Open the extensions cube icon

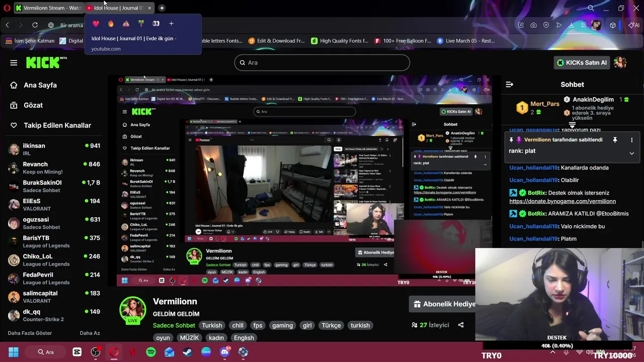click(x=612, y=25)
